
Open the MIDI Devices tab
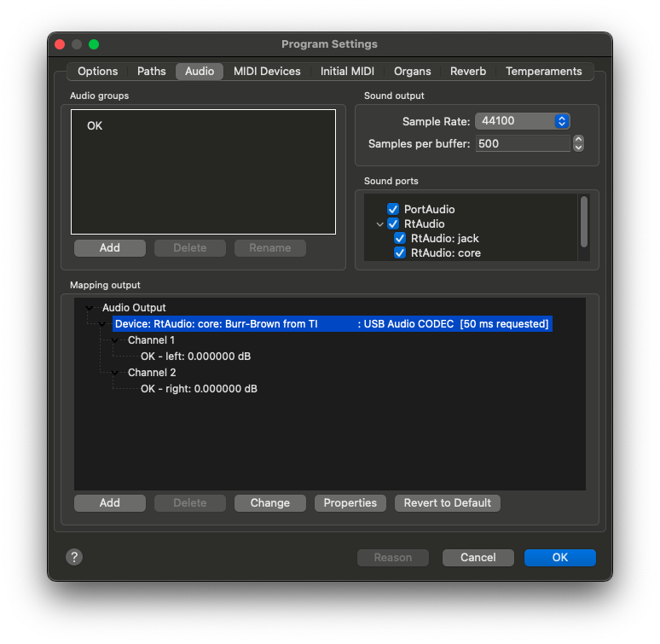tap(267, 71)
